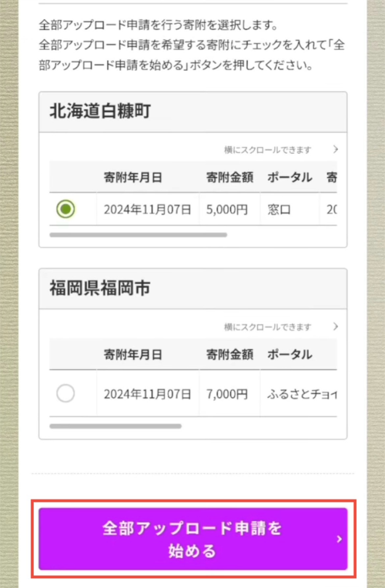Click the 5,000円 amount cell
Screen dimensions: 385x588
pos(227,210)
